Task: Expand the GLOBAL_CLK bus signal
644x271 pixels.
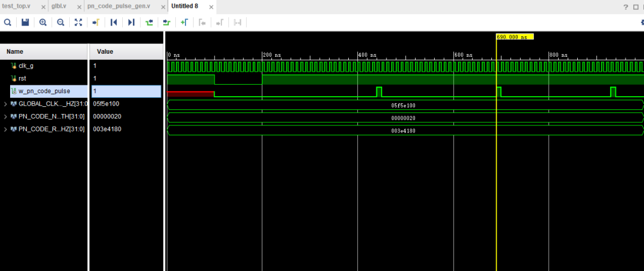Action: pyautogui.click(x=5, y=104)
